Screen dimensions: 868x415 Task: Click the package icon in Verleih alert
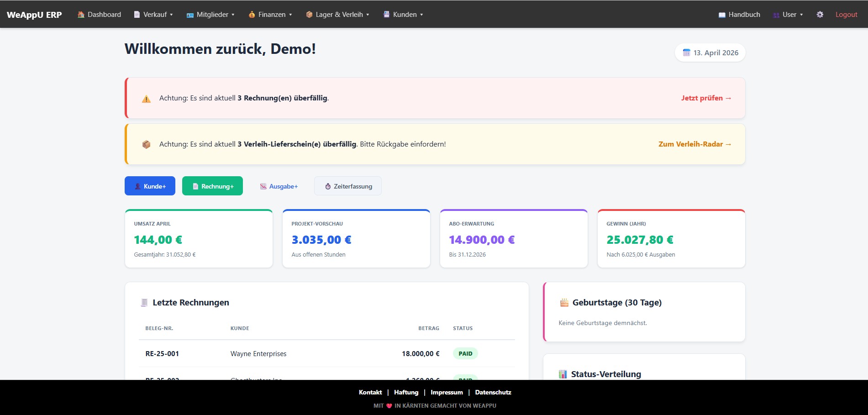click(x=146, y=144)
